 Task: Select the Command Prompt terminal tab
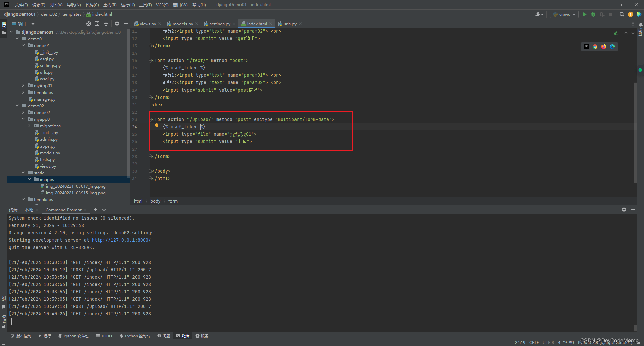pyautogui.click(x=63, y=210)
